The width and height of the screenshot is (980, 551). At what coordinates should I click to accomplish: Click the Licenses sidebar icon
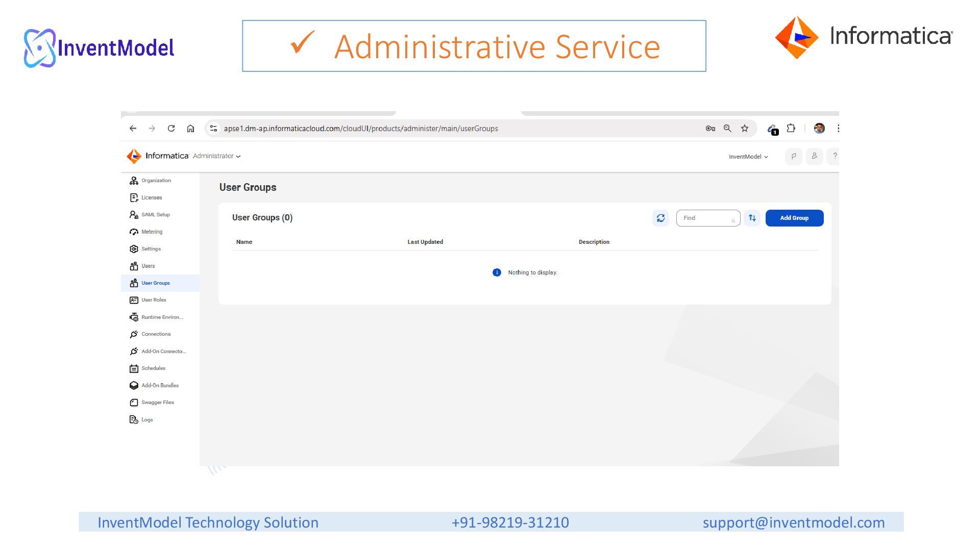point(134,198)
